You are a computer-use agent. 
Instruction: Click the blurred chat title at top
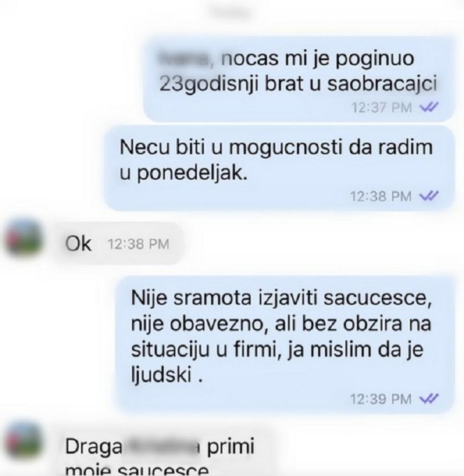point(232,12)
